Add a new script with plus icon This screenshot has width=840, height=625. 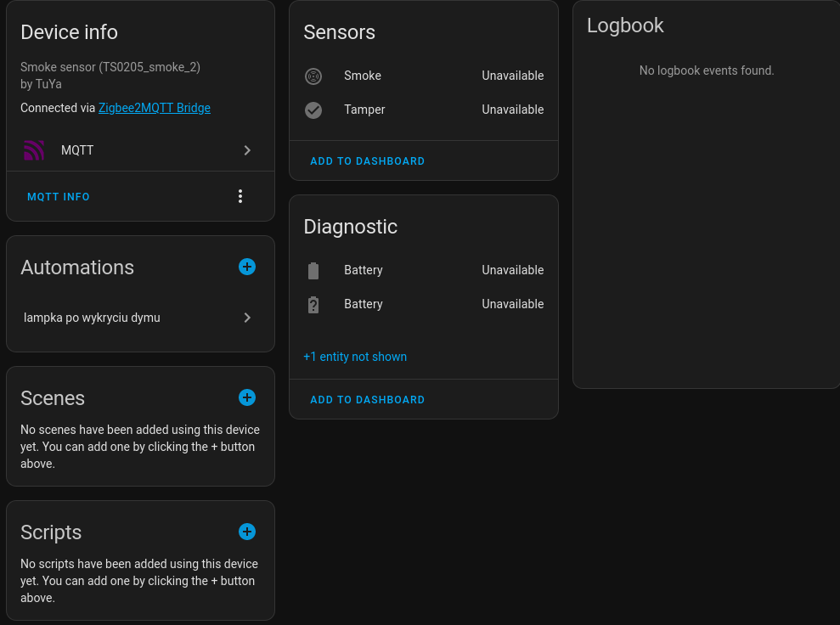(x=247, y=532)
